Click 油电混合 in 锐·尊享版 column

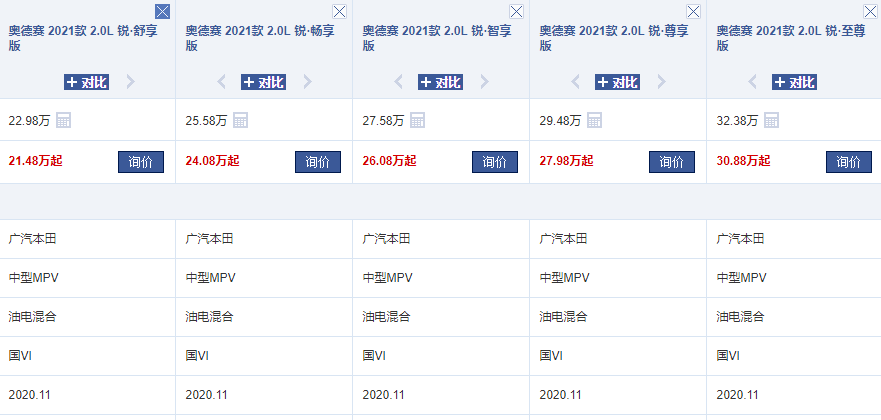pos(564,317)
